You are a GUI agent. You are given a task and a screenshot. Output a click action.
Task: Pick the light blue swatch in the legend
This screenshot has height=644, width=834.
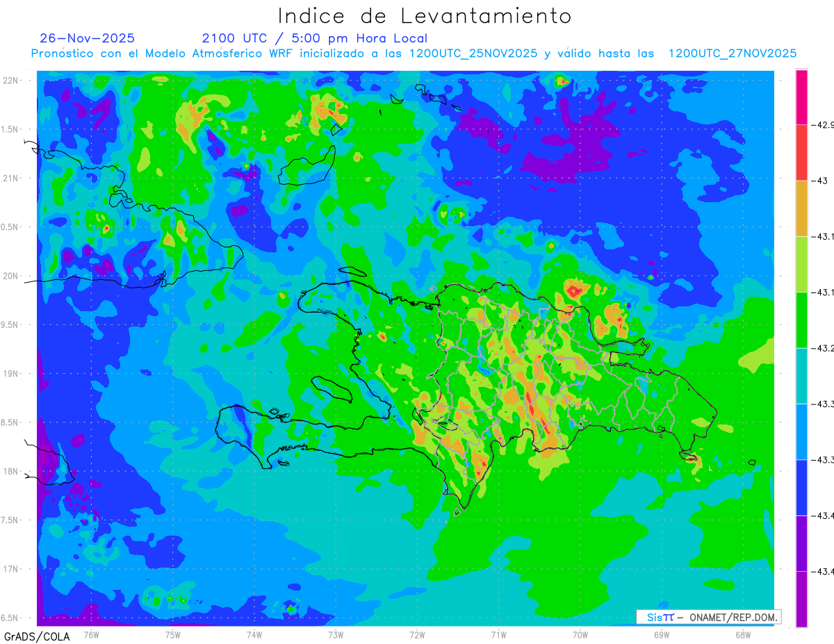pos(801,431)
